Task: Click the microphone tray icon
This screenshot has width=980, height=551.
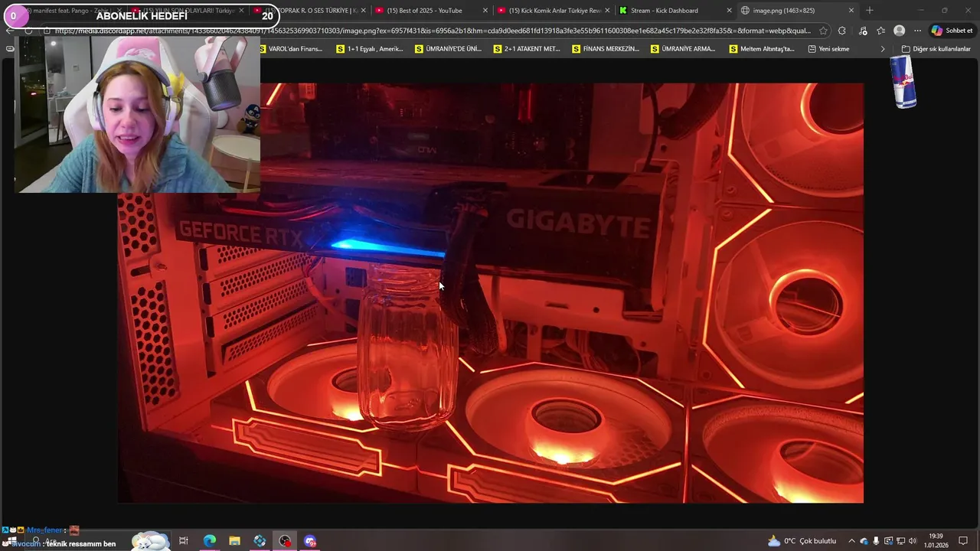Action: (876, 541)
